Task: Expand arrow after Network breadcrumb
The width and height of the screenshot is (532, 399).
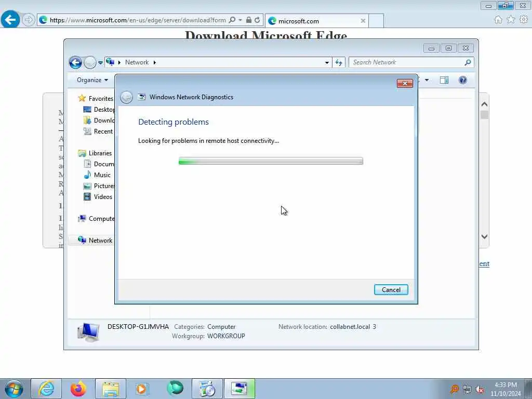Action: pyautogui.click(x=155, y=62)
